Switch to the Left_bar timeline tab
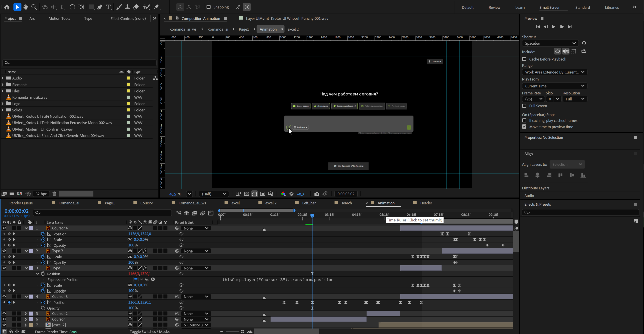 point(309,203)
